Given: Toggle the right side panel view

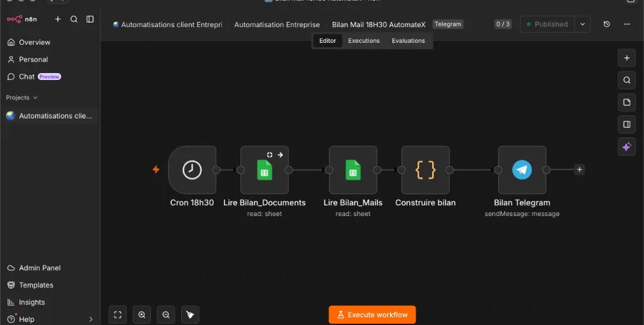Looking at the screenshot, I should click(x=627, y=125).
